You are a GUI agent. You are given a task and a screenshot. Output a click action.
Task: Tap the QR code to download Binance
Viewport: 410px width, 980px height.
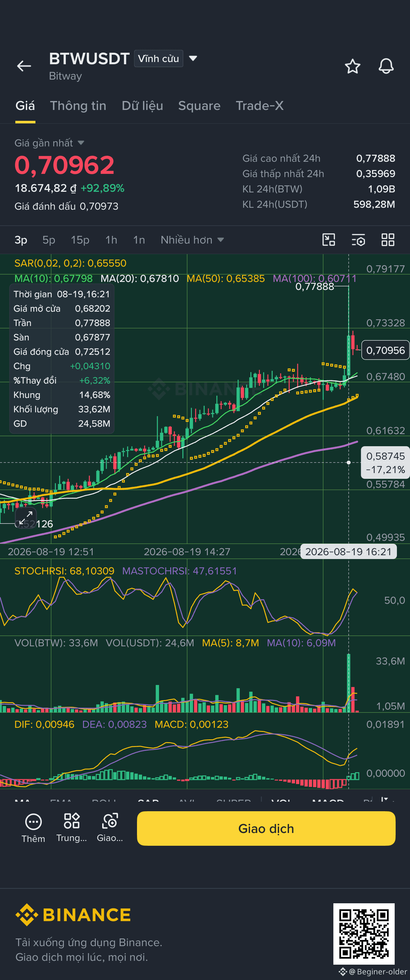[x=364, y=934]
